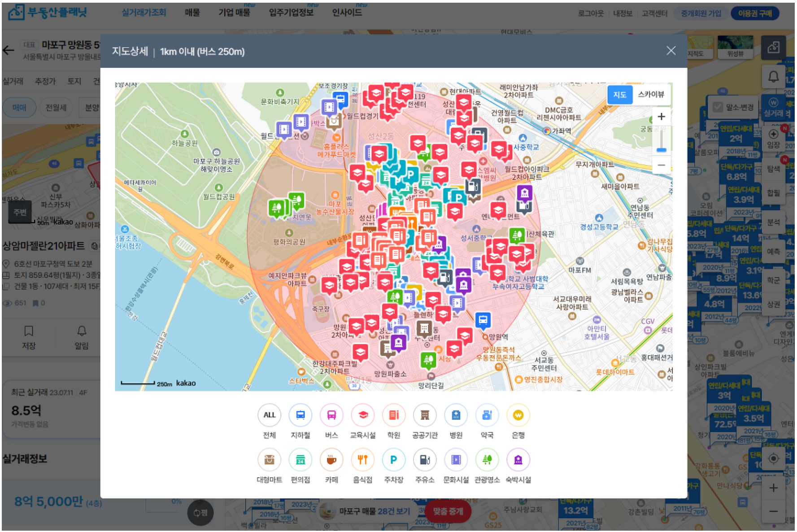The height and width of the screenshot is (532, 797).
Task: Adjust the map zoom level slider
Action: (x=661, y=150)
